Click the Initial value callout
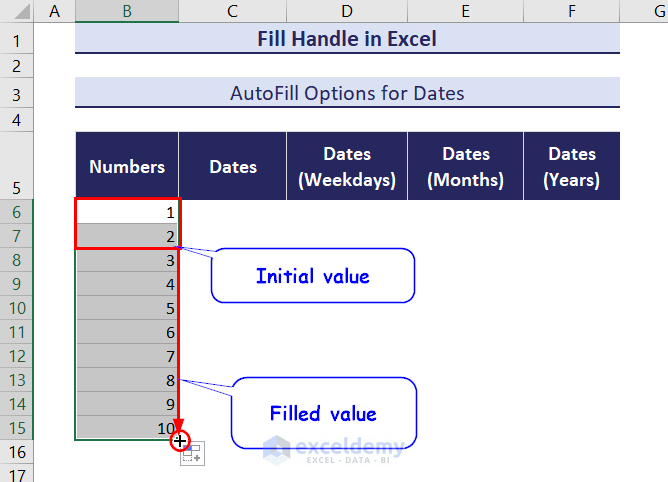The width and height of the screenshot is (668, 482). 312,276
